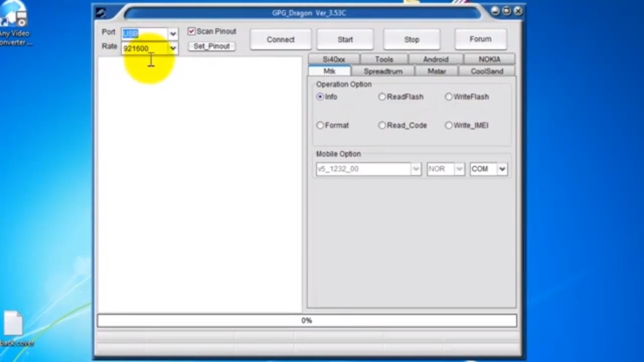
Task: Maximize the GPG_Dragon window
Action: tap(507, 11)
